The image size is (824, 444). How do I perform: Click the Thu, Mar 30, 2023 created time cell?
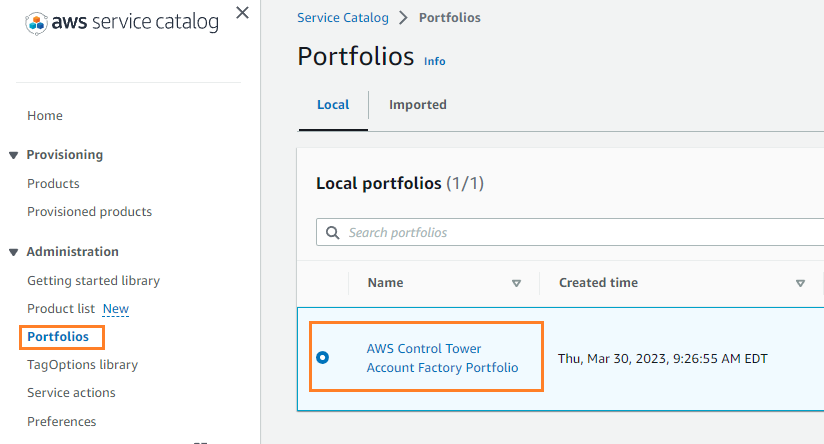pyautogui.click(x=663, y=358)
